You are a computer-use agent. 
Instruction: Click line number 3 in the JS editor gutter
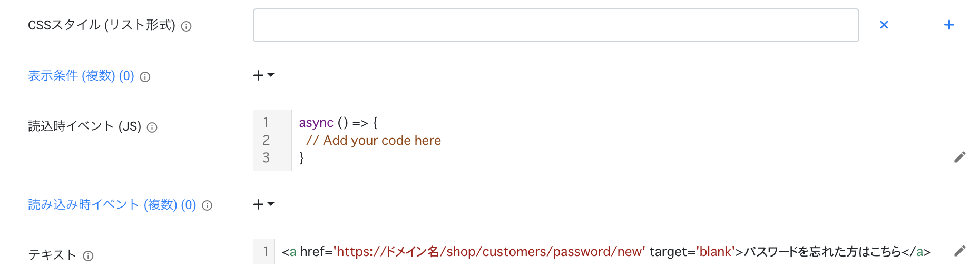pos(266,157)
